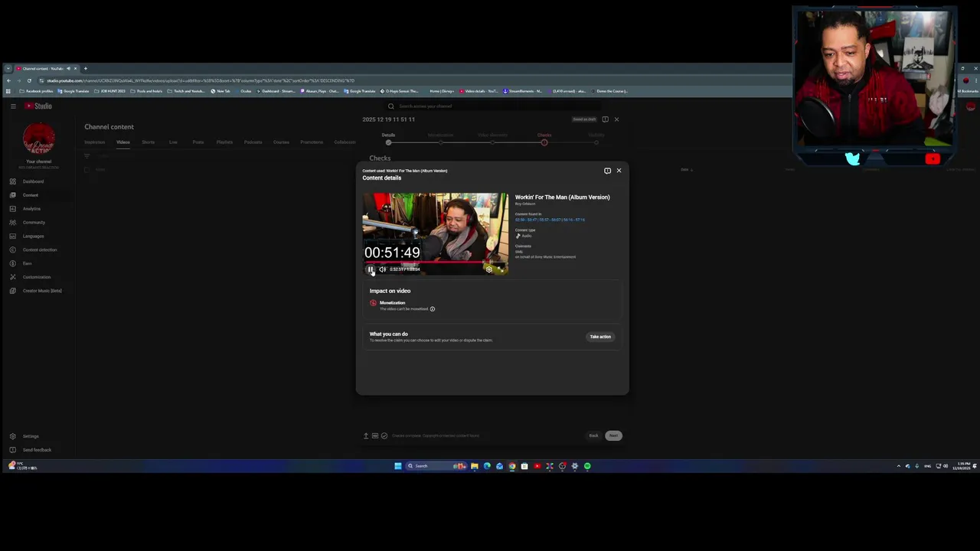Click the Back button

(x=593, y=435)
